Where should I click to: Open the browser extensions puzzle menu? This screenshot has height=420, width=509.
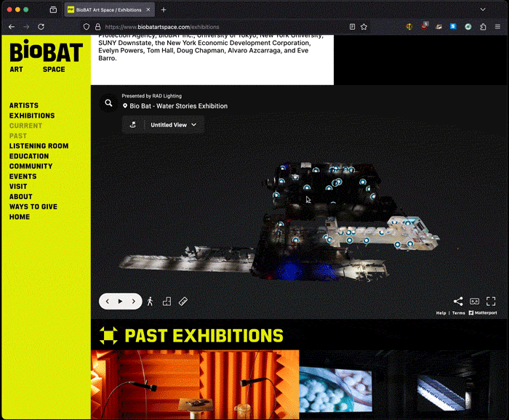[483, 27]
